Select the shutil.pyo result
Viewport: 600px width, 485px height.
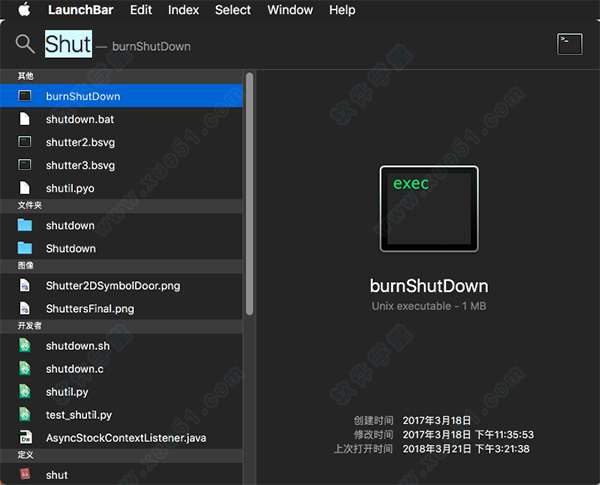click(121, 188)
